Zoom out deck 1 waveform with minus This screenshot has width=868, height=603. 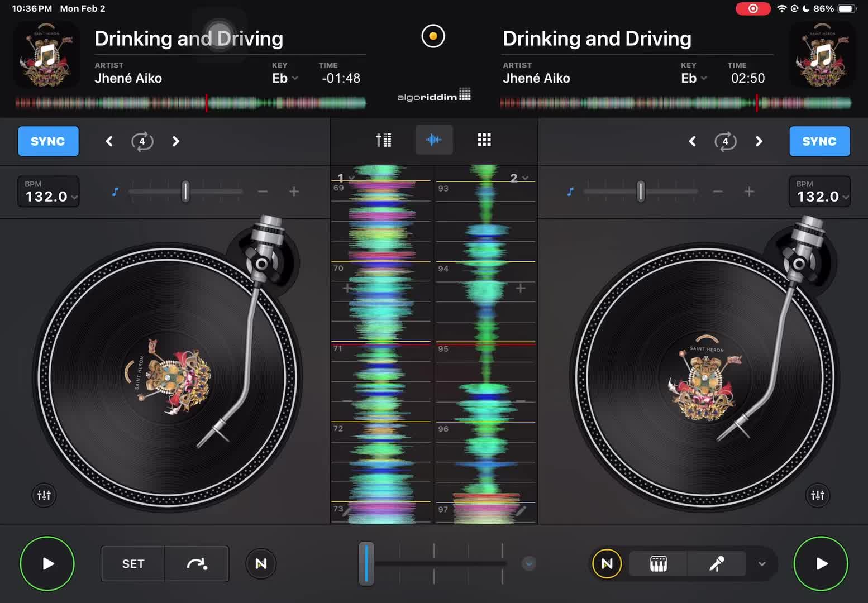347,401
